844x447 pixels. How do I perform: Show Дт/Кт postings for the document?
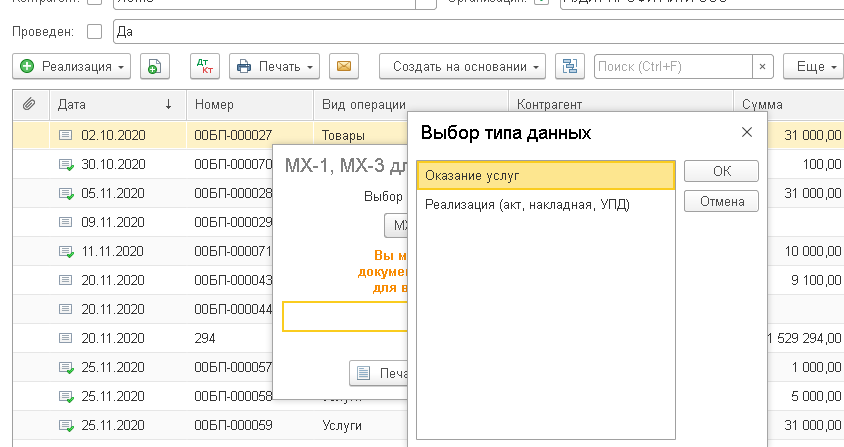[204, 67]
